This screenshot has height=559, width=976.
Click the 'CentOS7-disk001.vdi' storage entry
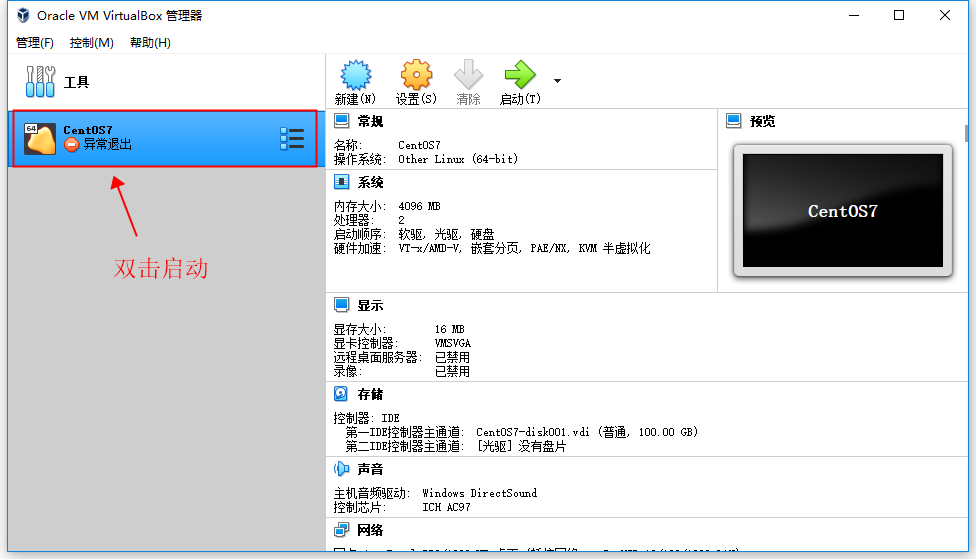[587, 432]
